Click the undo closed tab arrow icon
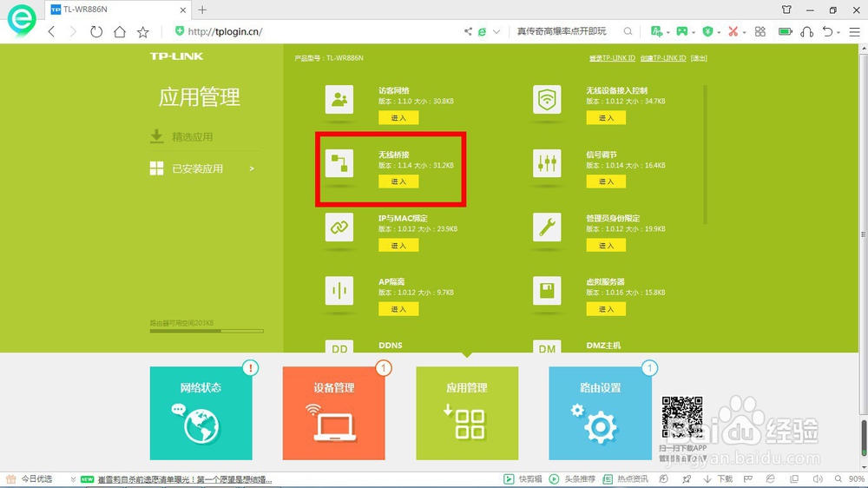This screenshot has height=488, width=868. [827, 31]
